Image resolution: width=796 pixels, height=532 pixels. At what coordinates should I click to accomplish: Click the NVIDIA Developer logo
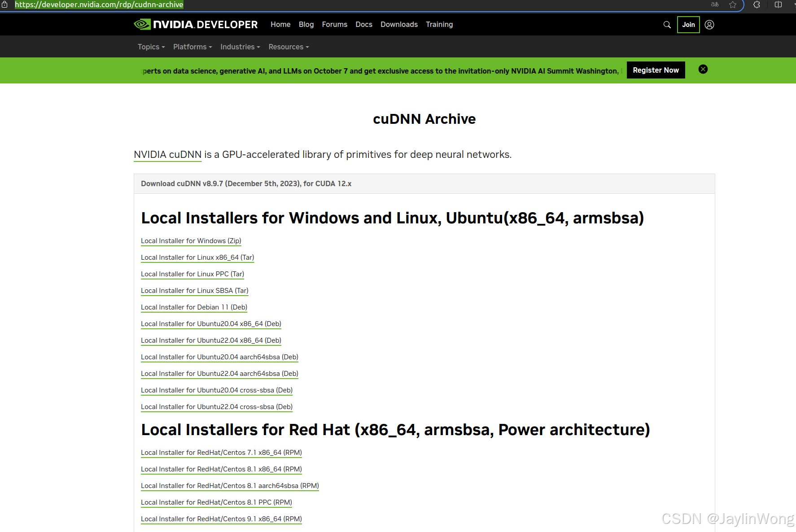point(196,24)
